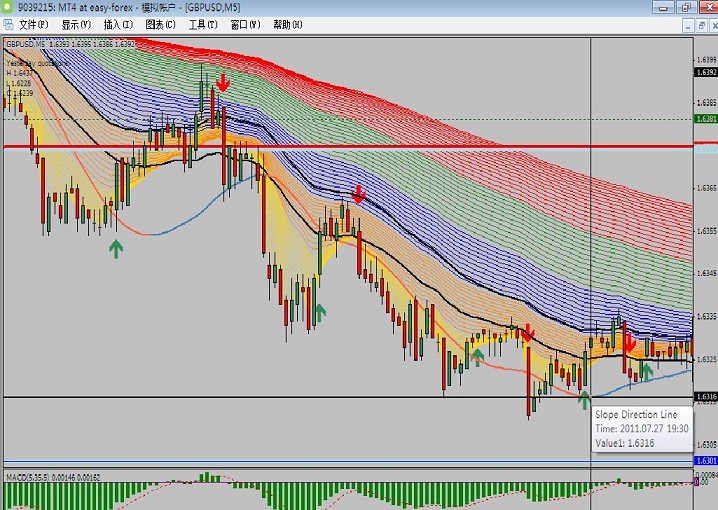
Task: Click the chart document icon beside 文件 menu
Action: click(x=8, y=25)
